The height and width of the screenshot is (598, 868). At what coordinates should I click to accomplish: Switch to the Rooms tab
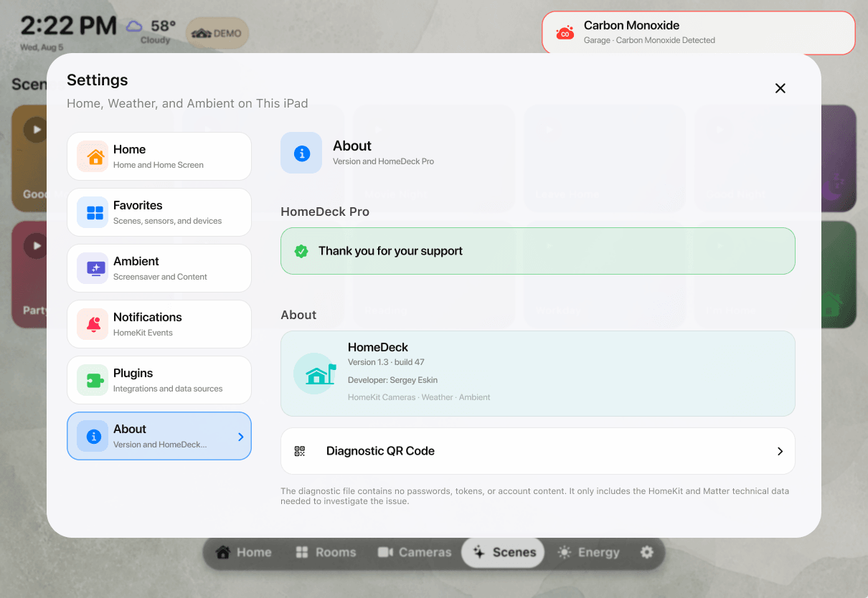tap(326, 552)
